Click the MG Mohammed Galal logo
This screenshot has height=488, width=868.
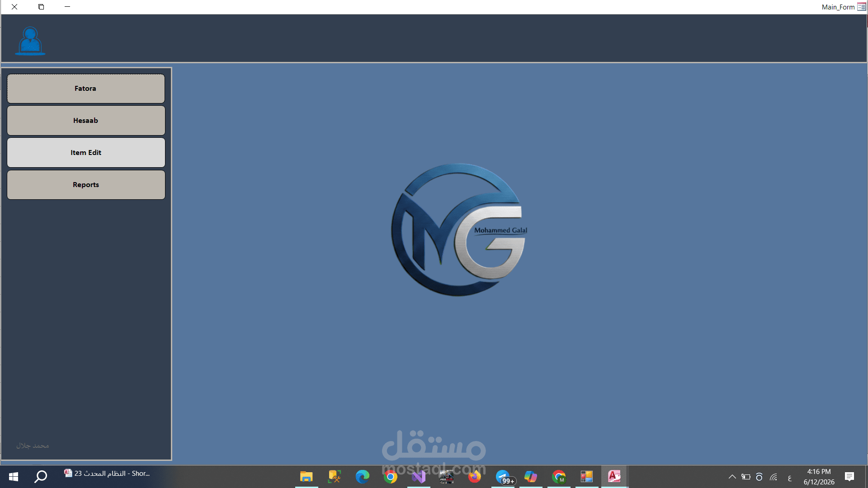pos(459,230)
